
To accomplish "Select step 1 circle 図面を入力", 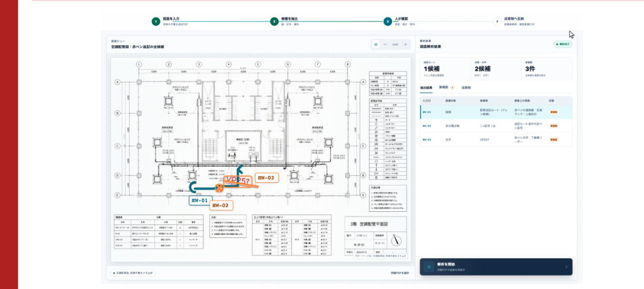I will (x=156, y=21).
